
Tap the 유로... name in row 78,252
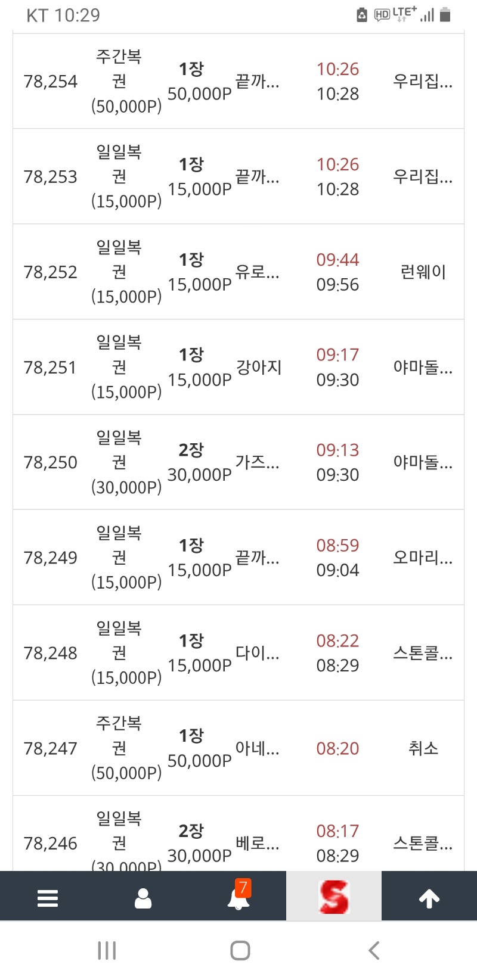[x=258, y=272]
